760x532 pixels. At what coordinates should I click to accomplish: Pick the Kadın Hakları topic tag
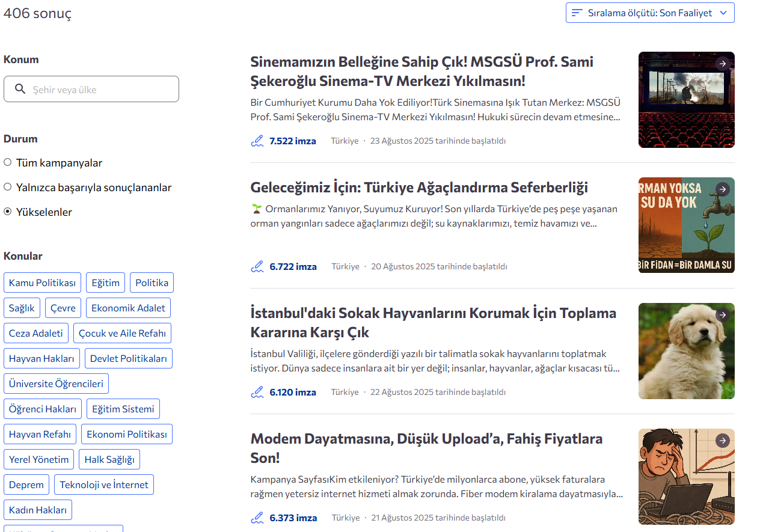[38, 510]
